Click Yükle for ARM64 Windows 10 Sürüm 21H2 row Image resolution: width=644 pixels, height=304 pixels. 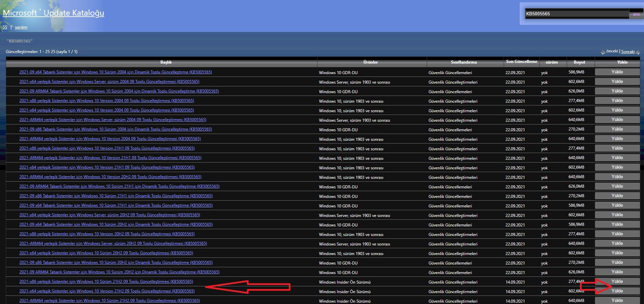(617, 301)
